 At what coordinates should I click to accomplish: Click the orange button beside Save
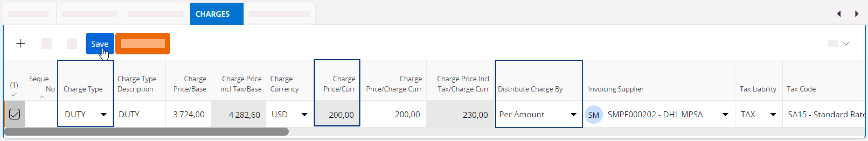click(x=143, y=43)
